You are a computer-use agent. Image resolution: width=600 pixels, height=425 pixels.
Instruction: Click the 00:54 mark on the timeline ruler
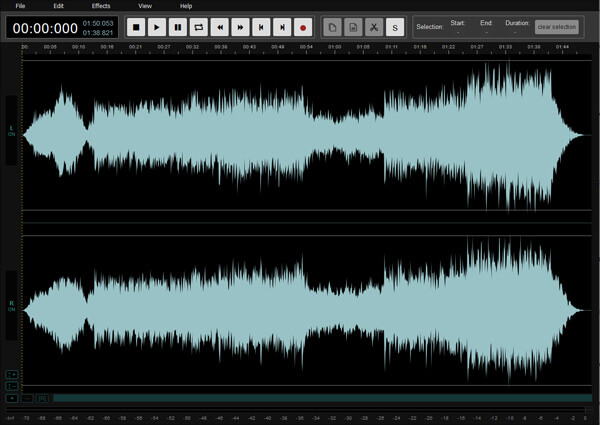(x=306, y=47)
